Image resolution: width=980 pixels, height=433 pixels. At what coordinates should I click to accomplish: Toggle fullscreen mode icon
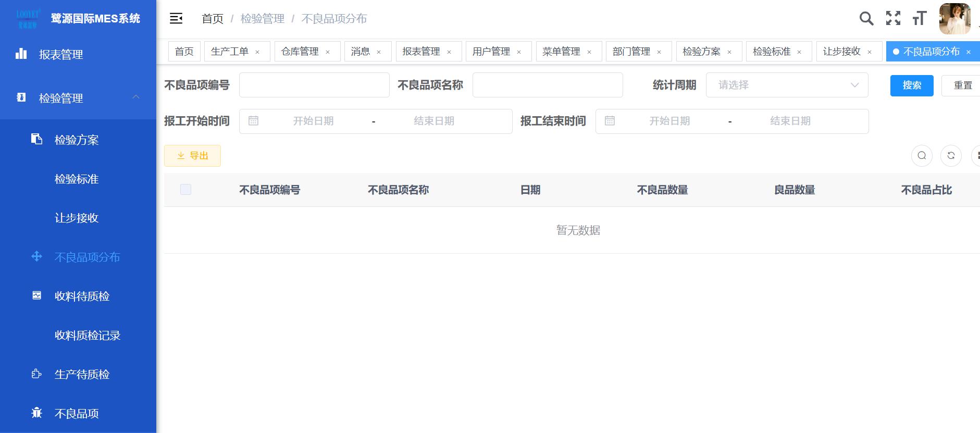pyautogui.click(x=893, y=19)
